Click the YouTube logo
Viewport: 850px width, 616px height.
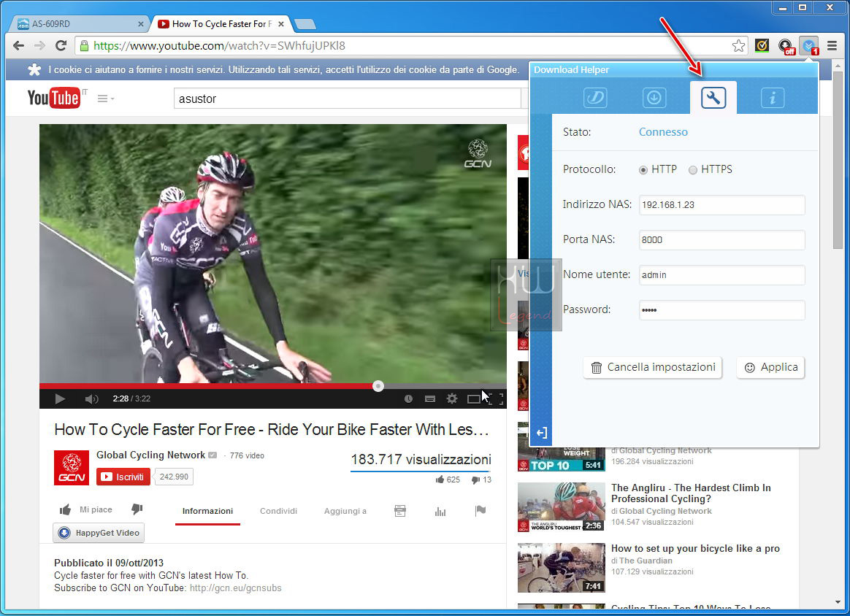54,98
